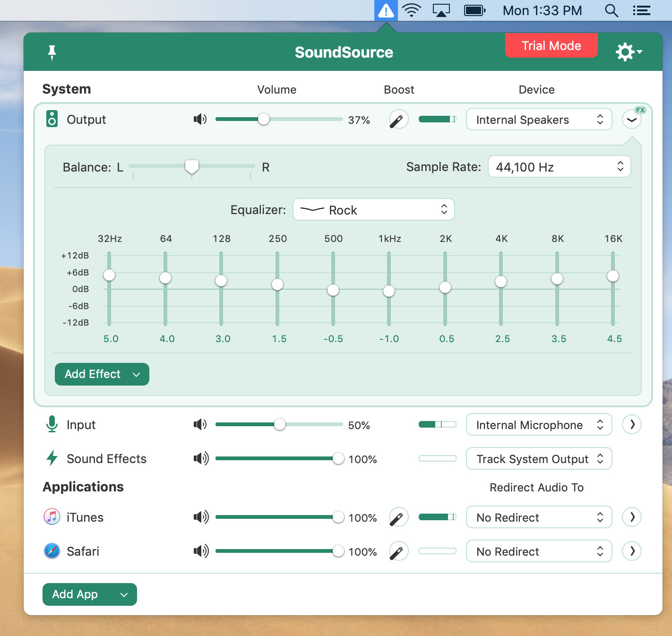Click the Wi-Fi menu bar icon
The width and height of the screenshot is (672, 636).
point(412,10)
